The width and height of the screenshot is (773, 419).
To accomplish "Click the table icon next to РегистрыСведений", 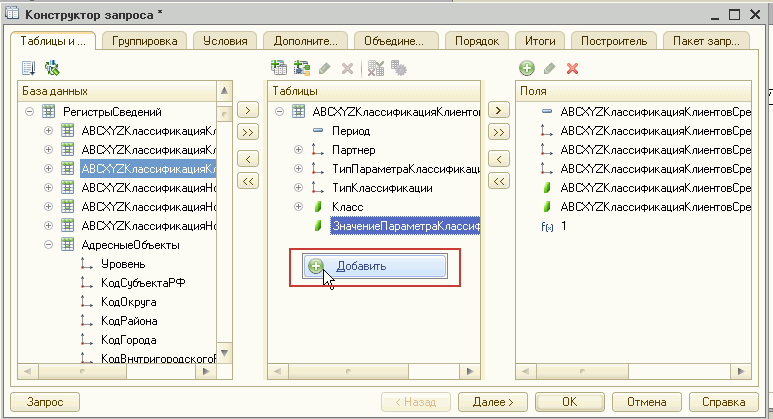I will [48, 111].
